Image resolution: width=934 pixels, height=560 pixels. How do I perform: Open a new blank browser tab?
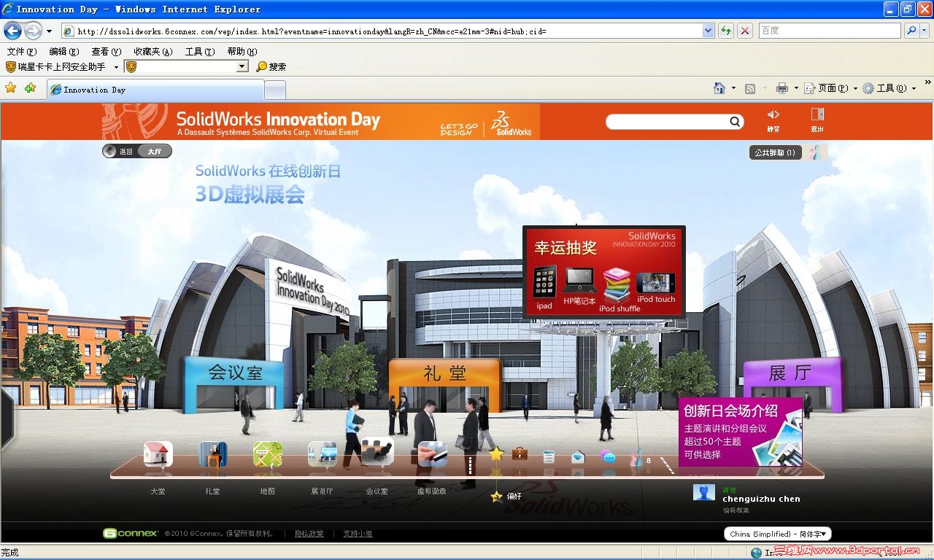coord(274,90)
